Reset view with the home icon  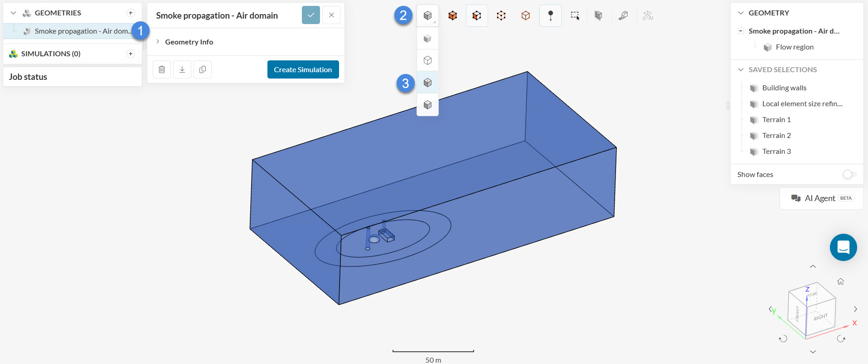(840, 281)
